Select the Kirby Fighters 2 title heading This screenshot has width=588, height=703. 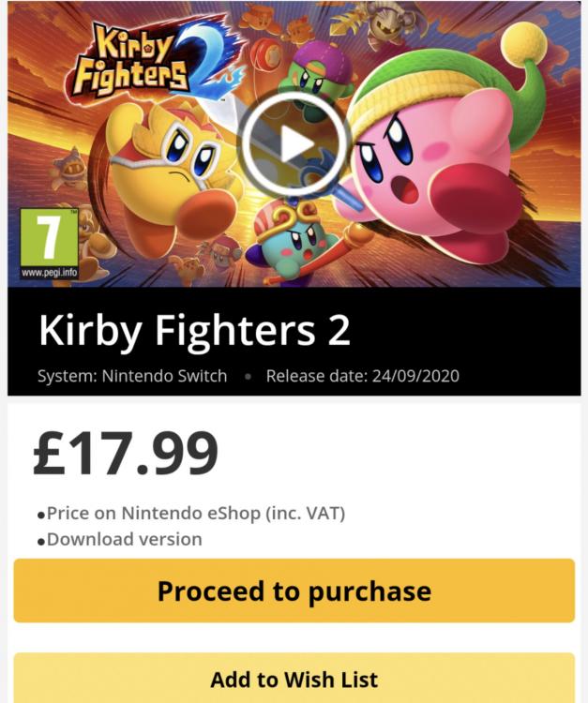(194, 330)
